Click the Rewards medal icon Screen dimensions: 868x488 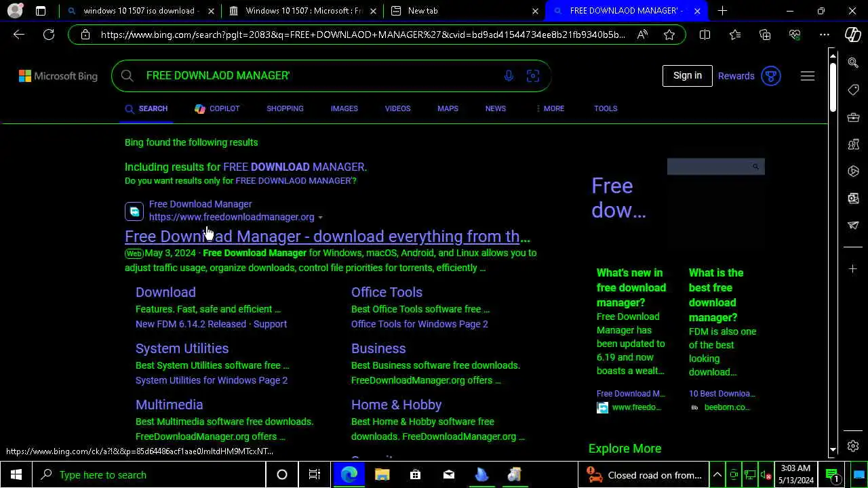coord(771,76)
